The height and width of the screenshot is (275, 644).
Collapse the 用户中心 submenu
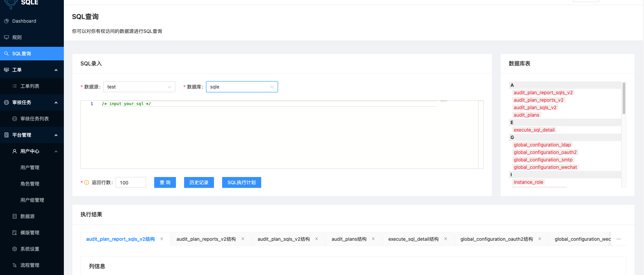pyautogui.click(x=56, y=152)
